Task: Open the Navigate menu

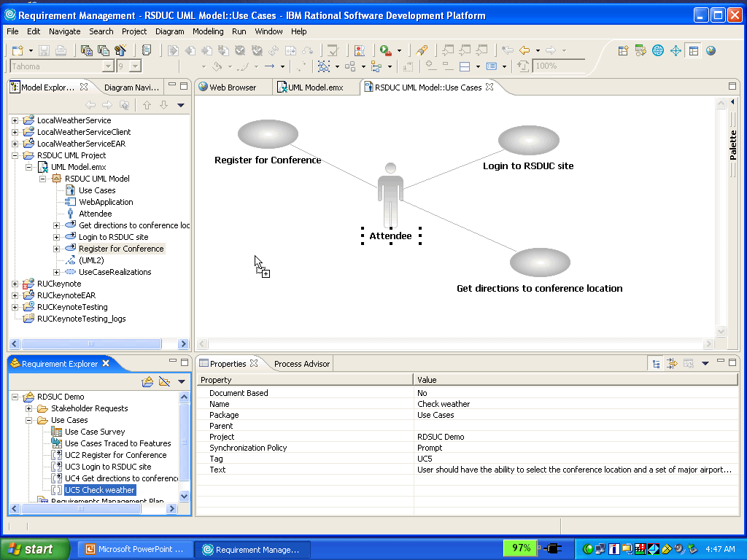Action: click(65, 31)
